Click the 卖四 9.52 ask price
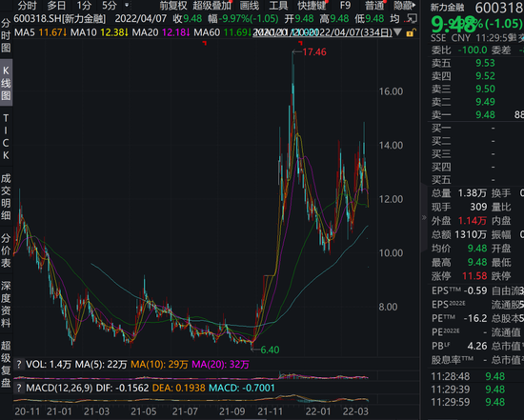 point(485,76)
